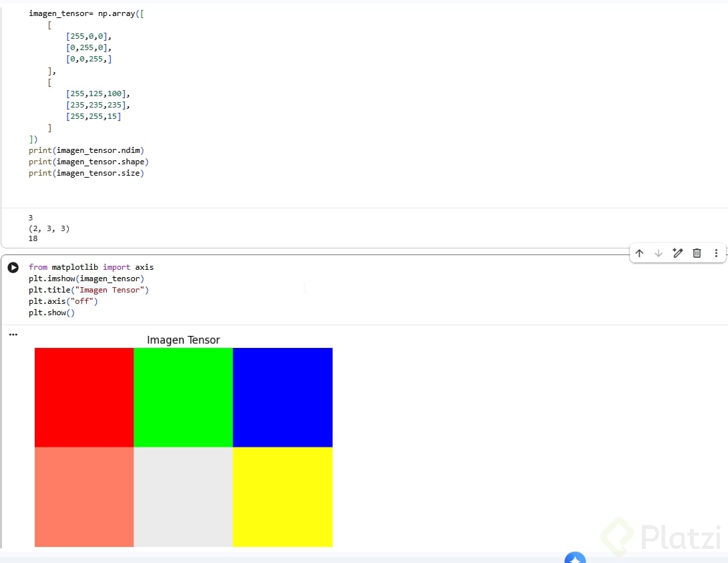Open more cell actions menu
This screenshot has width=728, height=563.
click(716, 253)
